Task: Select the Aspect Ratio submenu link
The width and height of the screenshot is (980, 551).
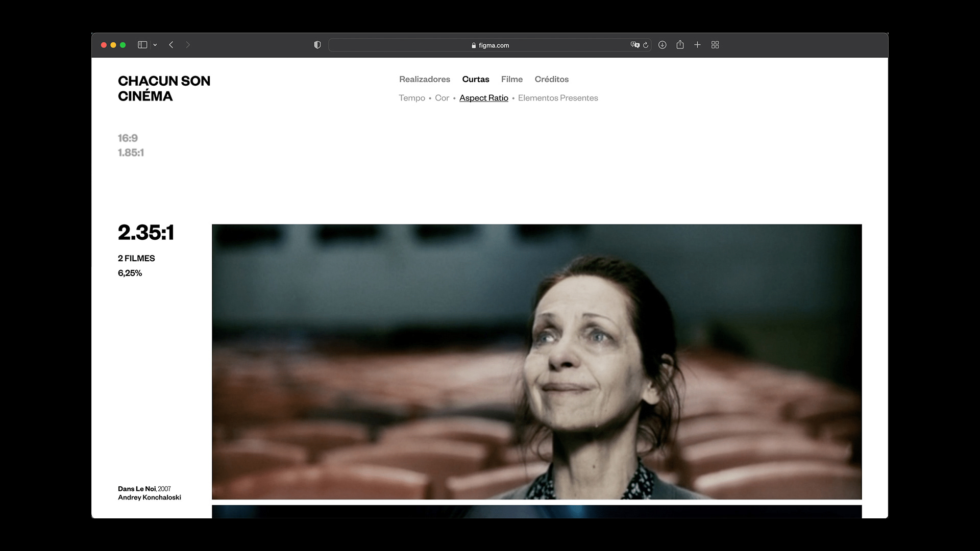Action: pos(484,98)
